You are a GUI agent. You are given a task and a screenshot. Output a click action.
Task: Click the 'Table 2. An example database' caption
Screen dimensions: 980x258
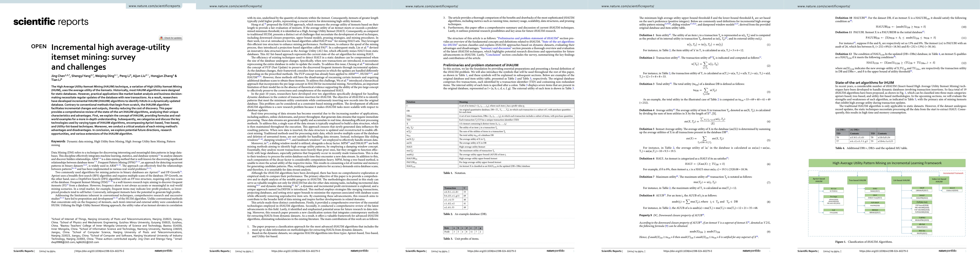pyautogui.click(x=465, y=214)
